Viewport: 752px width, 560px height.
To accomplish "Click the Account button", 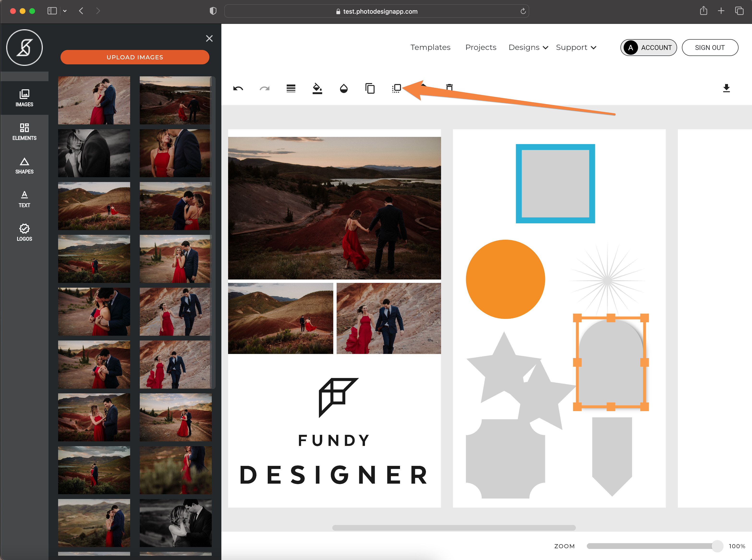I will [649, 48].
